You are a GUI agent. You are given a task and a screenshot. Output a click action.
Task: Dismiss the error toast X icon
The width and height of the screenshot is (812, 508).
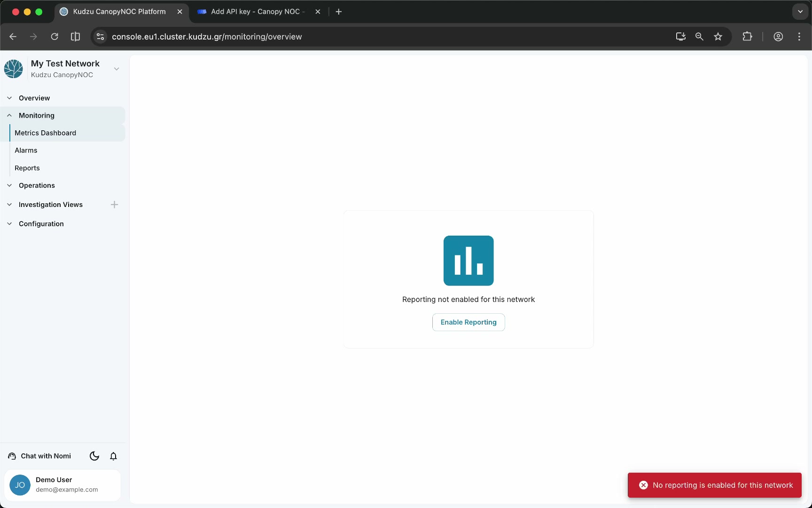[x=644, y=485]
